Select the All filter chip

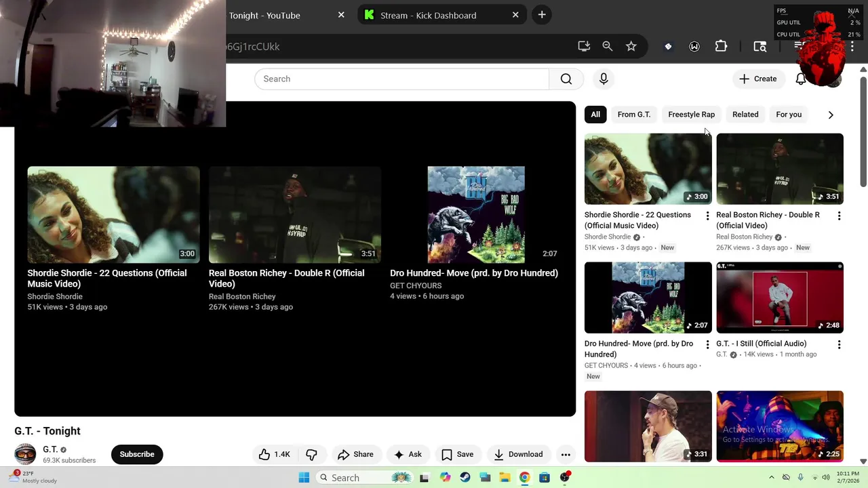pyautogui.click(x=595, y=115)
